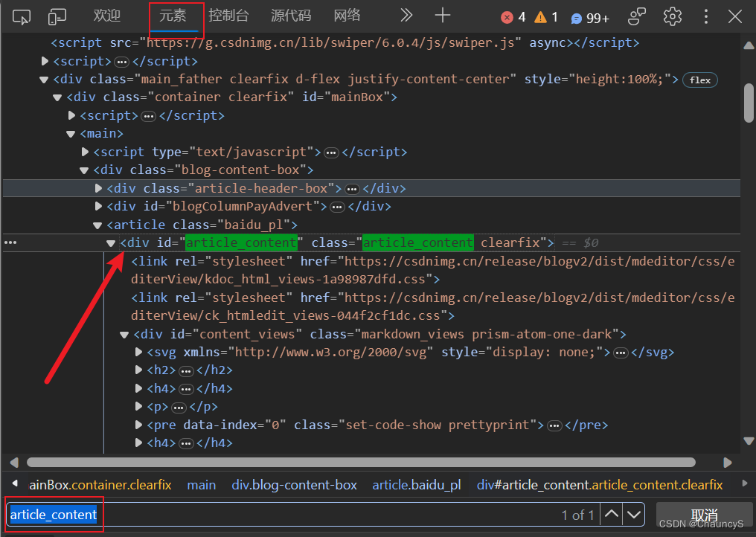
Task: Expand the article-header-box div
Action: tap(99, 188)
